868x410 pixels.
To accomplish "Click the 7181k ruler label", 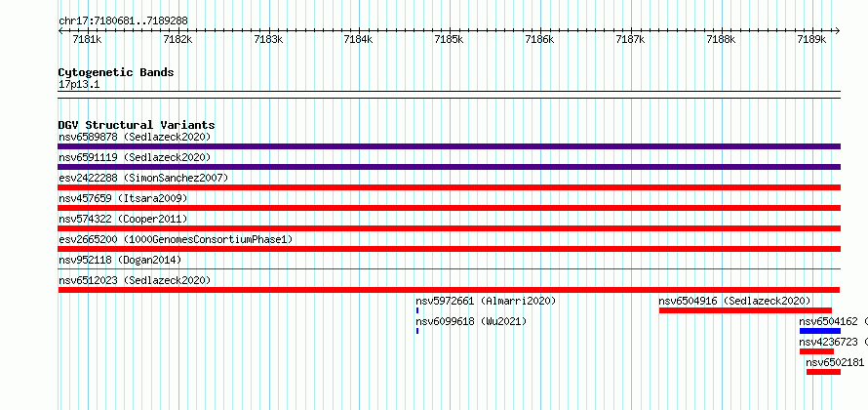I will 87,39.
